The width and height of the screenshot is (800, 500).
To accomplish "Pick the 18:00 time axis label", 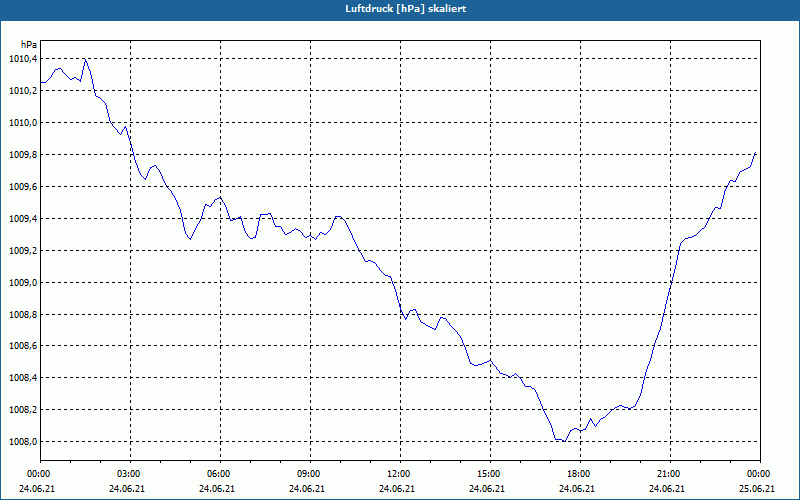I will [x=579, y=473].
